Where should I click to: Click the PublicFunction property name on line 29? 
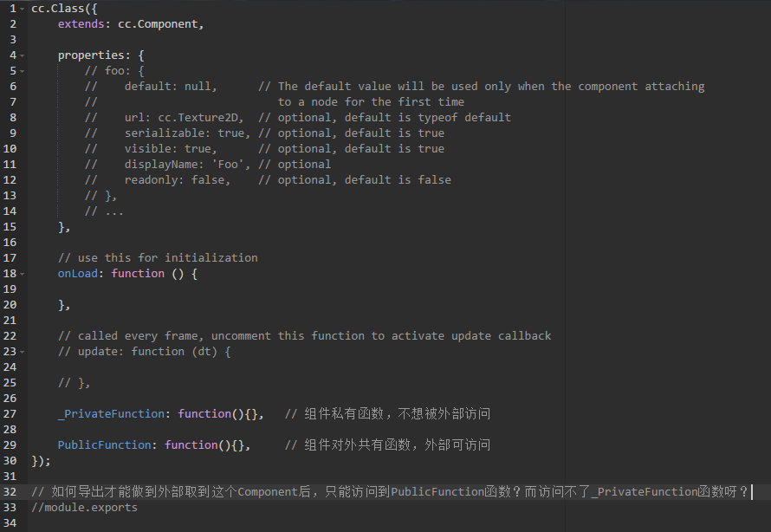click(x=104, y=445)
